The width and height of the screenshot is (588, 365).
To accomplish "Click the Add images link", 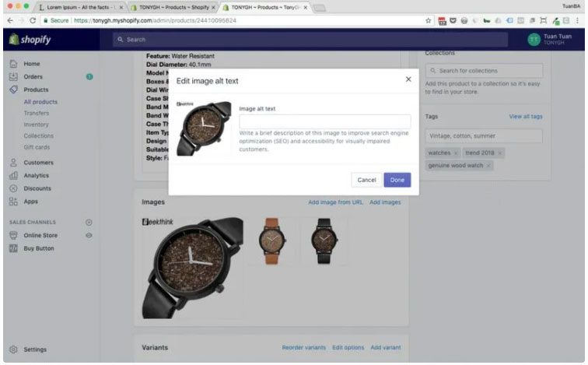I will [385, 202].
